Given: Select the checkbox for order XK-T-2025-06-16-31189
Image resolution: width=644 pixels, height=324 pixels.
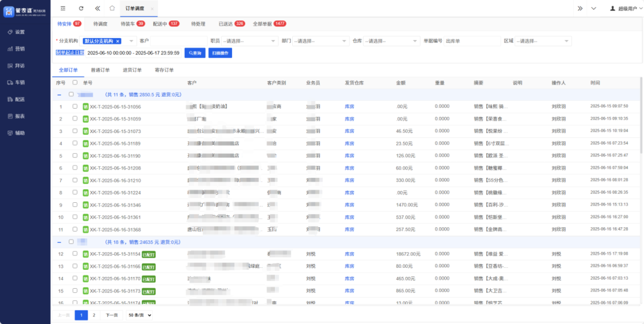Looking at the screenshot, I should 75,144.
